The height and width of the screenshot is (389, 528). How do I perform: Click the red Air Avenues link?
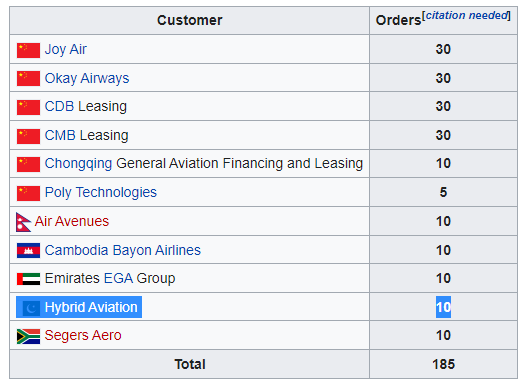pos(72,221)
